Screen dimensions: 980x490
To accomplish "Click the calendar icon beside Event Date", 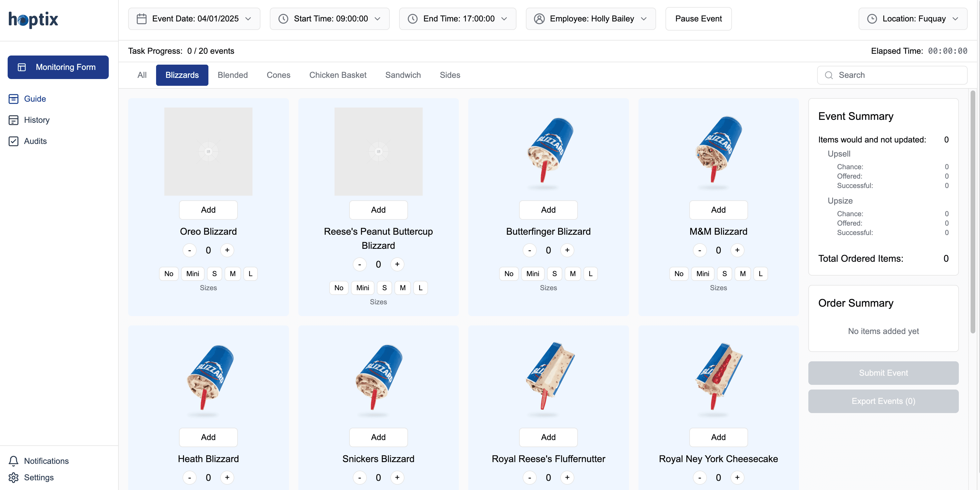I will (141, 19).
